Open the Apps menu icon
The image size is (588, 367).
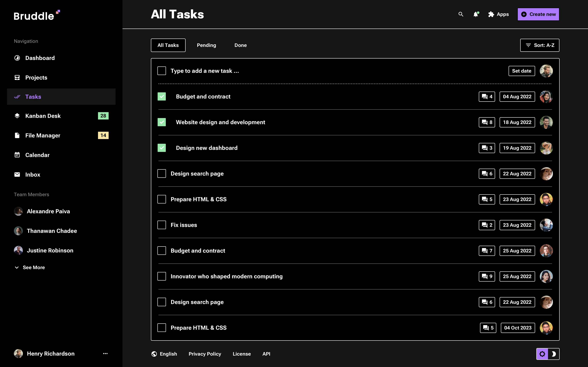pyautogui.click(x=491, y=14)
